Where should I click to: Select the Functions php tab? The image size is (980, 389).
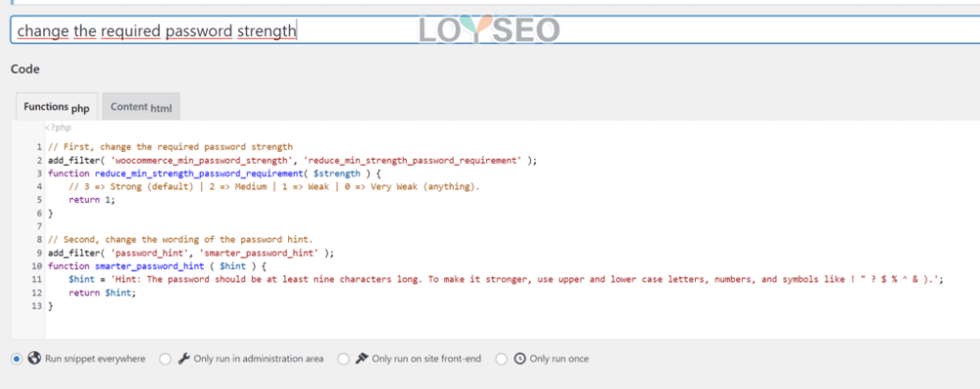click(56, 107)
